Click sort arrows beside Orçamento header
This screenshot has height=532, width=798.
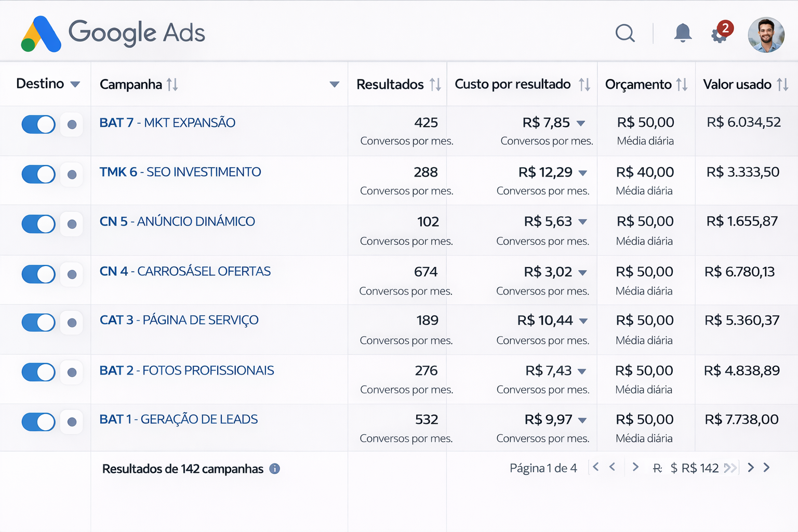(x=682, y=84)
